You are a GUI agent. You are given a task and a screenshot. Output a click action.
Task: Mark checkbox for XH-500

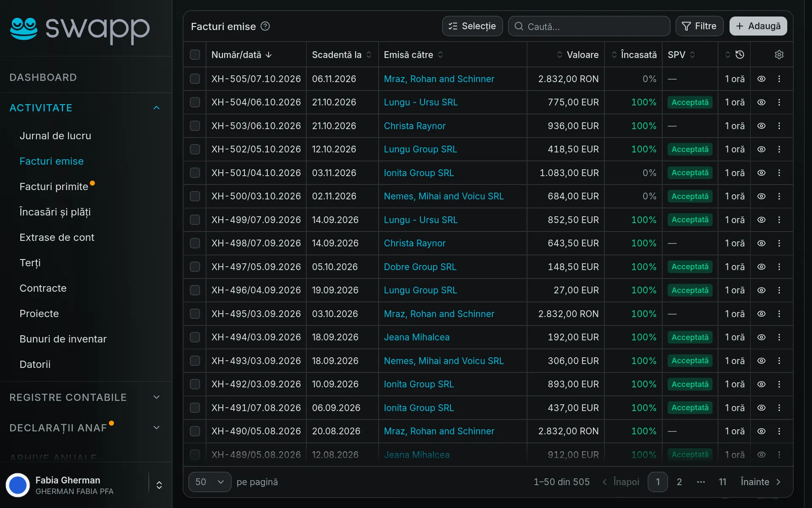(x=195, y=196)
